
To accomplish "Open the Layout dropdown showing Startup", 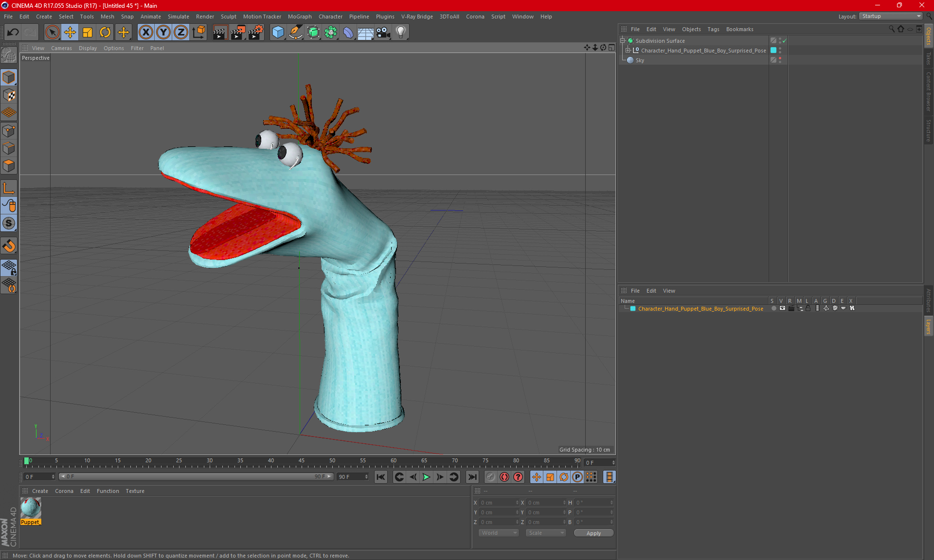I will [891, 16].
